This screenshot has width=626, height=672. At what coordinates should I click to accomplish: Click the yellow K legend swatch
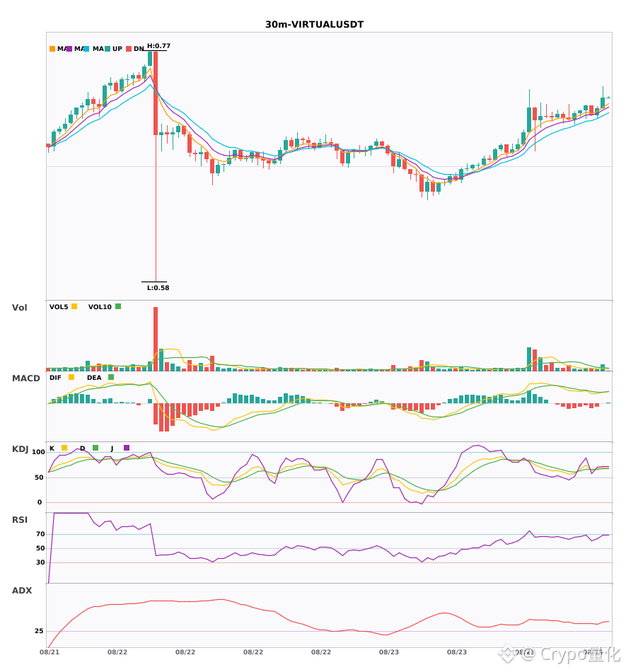(64, 448)
